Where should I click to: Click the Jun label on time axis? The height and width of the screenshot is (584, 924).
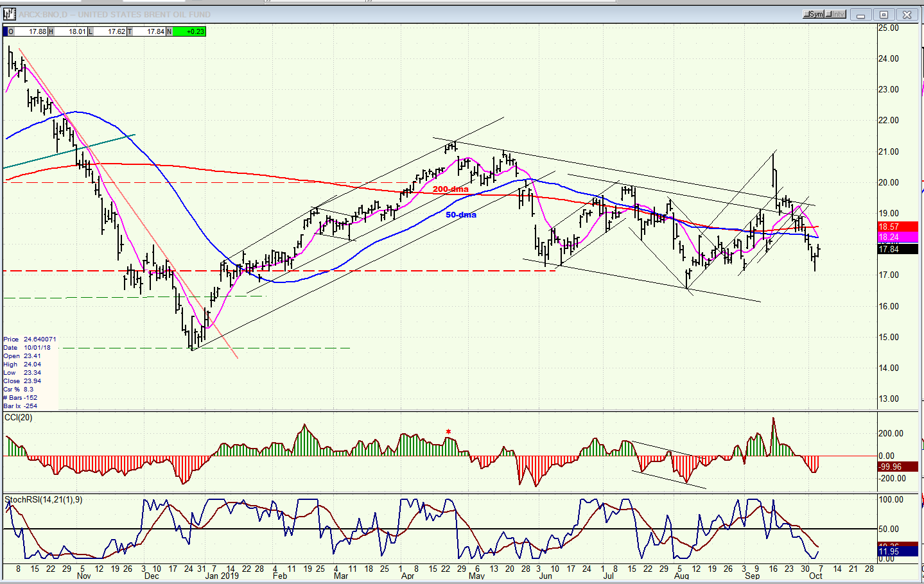545,576
